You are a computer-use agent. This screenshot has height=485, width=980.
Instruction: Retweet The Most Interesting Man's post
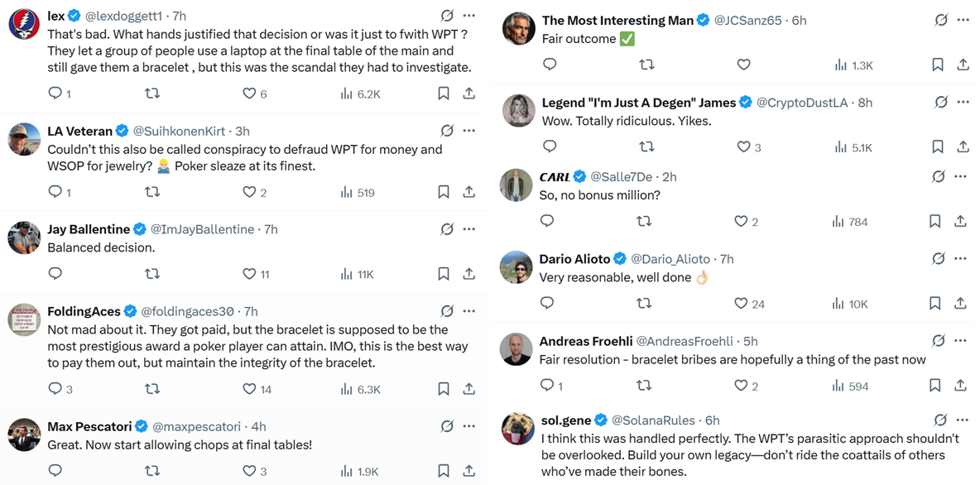coord(647,65)
